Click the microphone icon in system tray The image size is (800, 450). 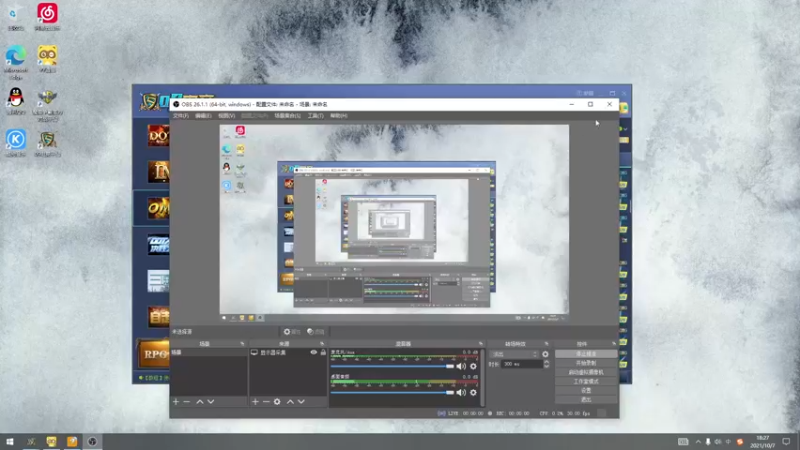coord(708,442)
